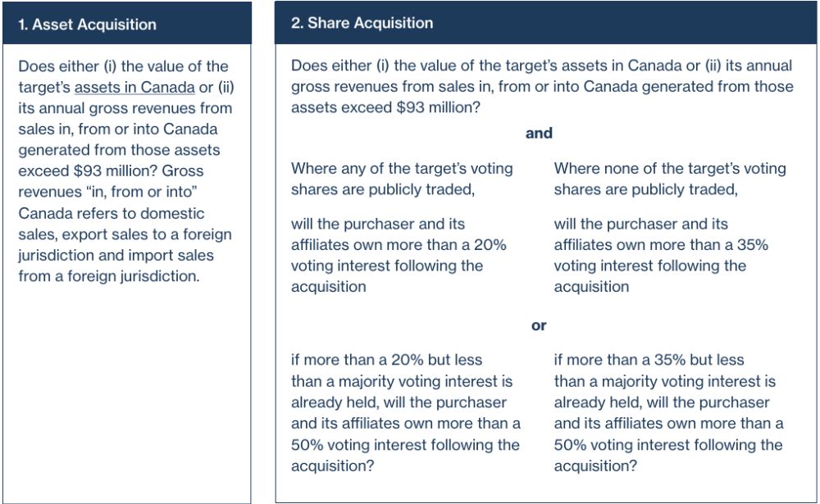Click 'exceed $93 million? Gross' in Asset Acquisition
Viewport: 820px width, 504px height.
(x=111, y=171)
